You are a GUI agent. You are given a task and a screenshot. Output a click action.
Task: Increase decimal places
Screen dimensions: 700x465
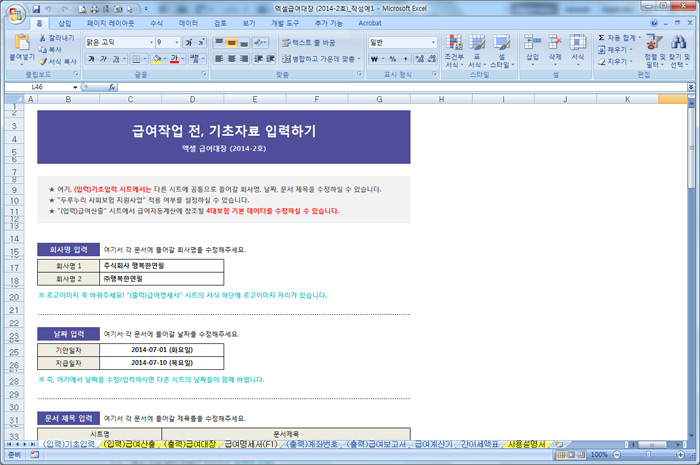pyautogui.click(x=419, y=59)
